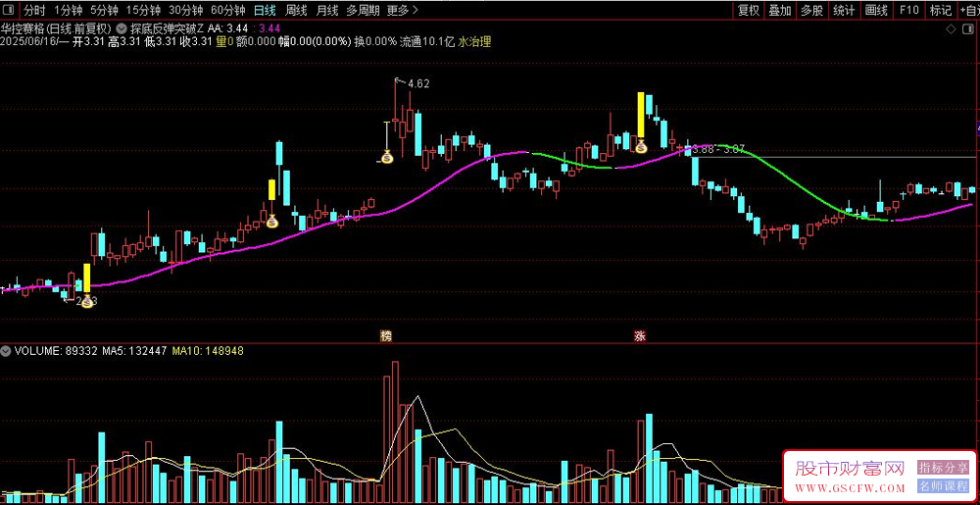The image size is (980, 505).
Task: Click the money bag icon below 4.62 peak
Action: click(387, 157)
